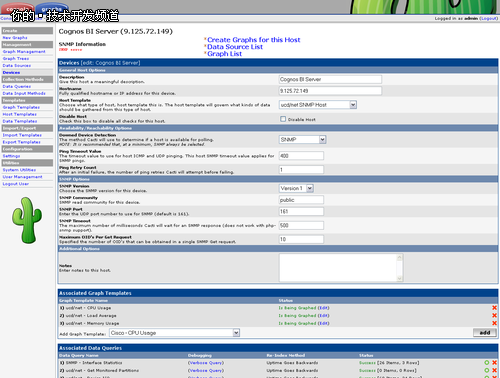Remove the Get Monitored Partitions data query
500x378 pixels.
point(494,370)
